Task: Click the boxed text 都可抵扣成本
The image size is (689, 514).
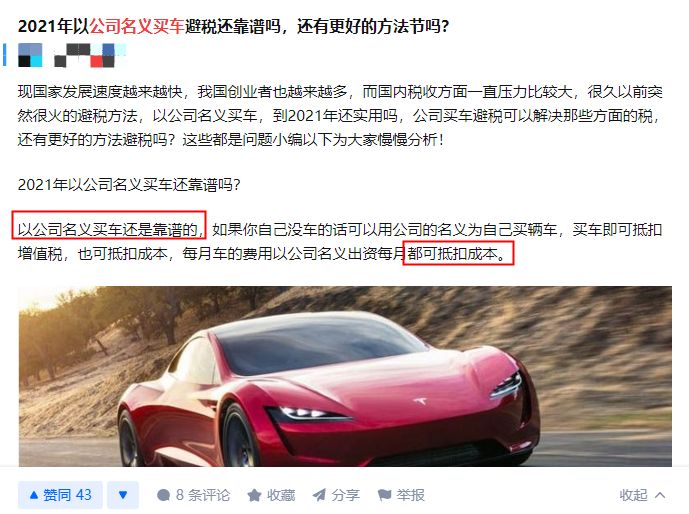Action: click(458, 253)
